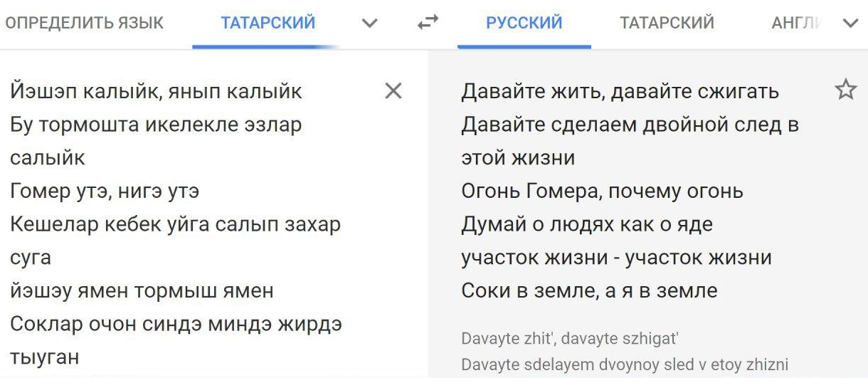Expand the source language list chevron
This screenshot has height=378, width=868.
coord(369,23)
